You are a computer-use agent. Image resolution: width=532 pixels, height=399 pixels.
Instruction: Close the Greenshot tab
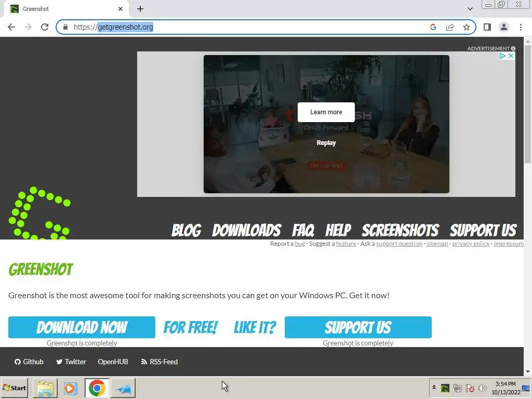click(x=121, y=9)
